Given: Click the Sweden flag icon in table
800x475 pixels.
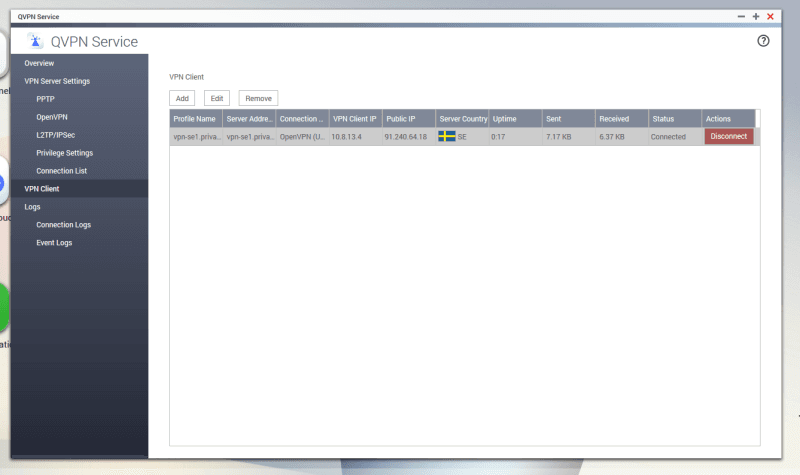Looking at the screenshot, I should (x=446, y=136).
